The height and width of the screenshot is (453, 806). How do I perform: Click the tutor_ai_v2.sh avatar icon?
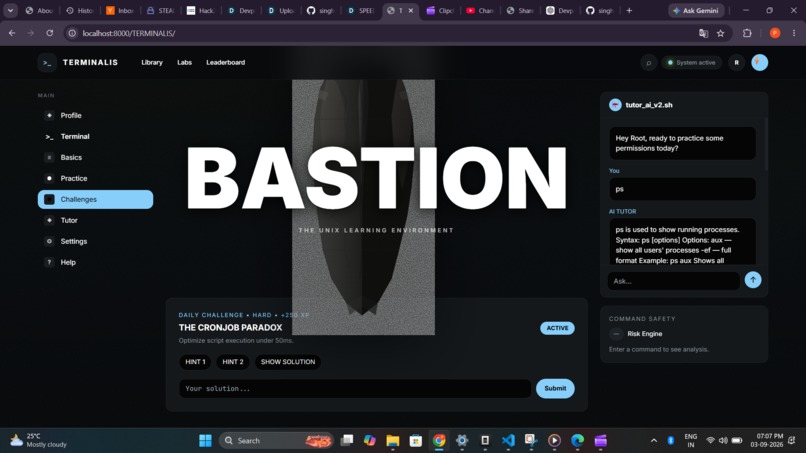click(x=615, y=105)
